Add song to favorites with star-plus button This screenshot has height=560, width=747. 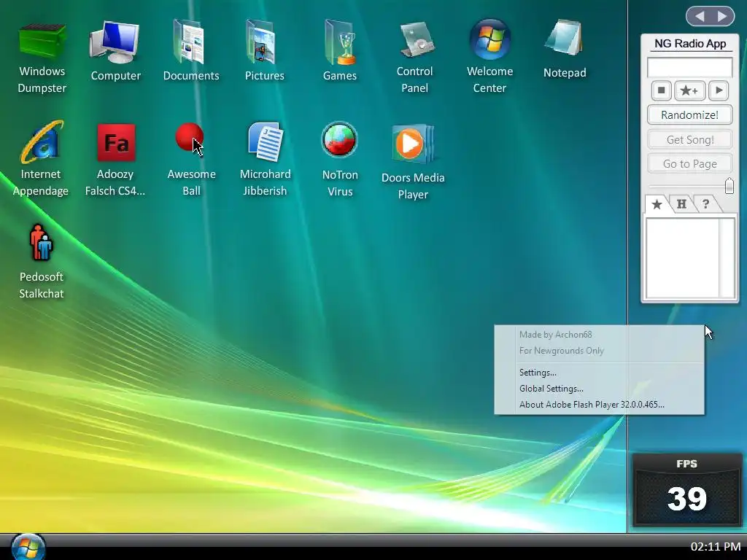[689, 90]
